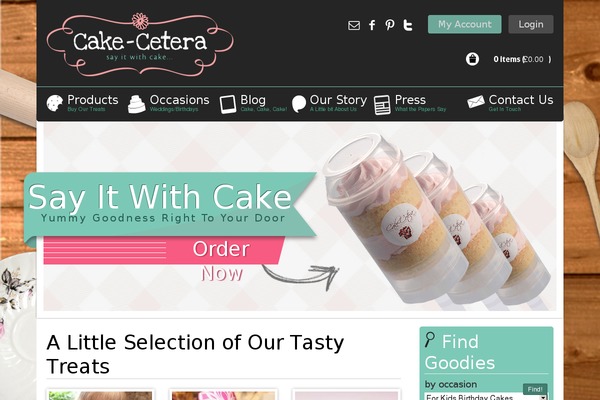Click the Cake-Cetera logo

click(x=140, y=44)
